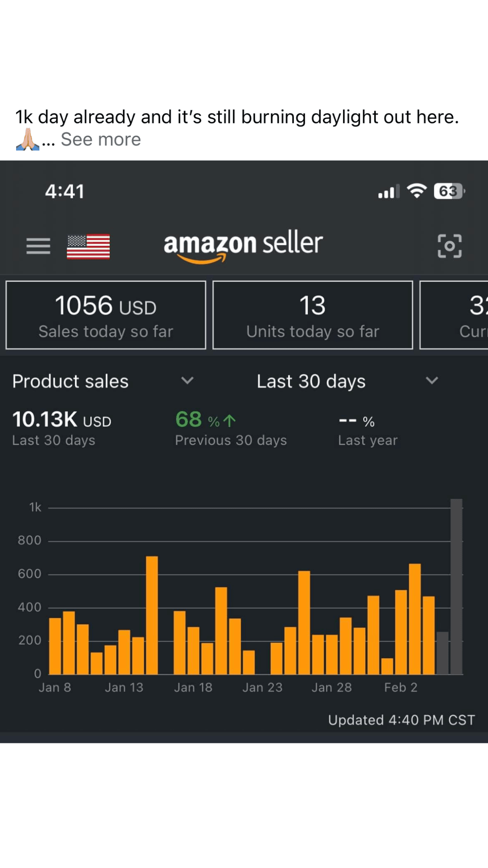Select the tallest orange bar near Jan 13
488x868 pixels.
point(152,615)
